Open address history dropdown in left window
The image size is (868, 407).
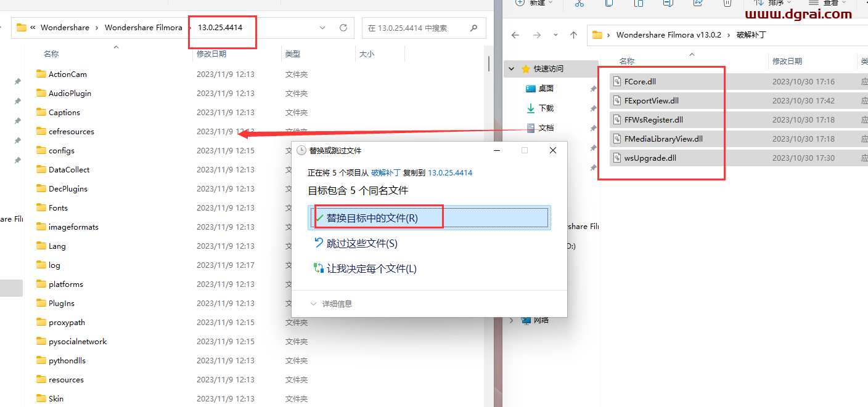(322, 28)
